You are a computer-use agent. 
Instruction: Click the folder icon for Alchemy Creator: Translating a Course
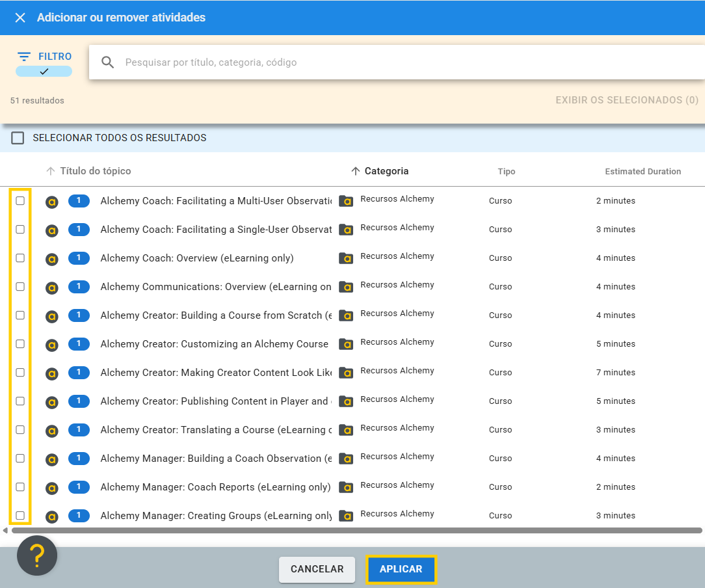[346, 431]
